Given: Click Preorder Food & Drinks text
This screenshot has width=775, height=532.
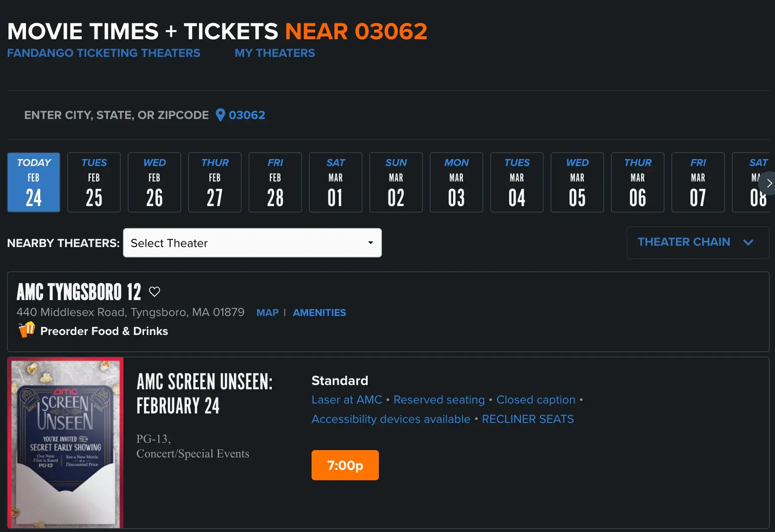Looking at the screenshot, I should coord(104,331).
